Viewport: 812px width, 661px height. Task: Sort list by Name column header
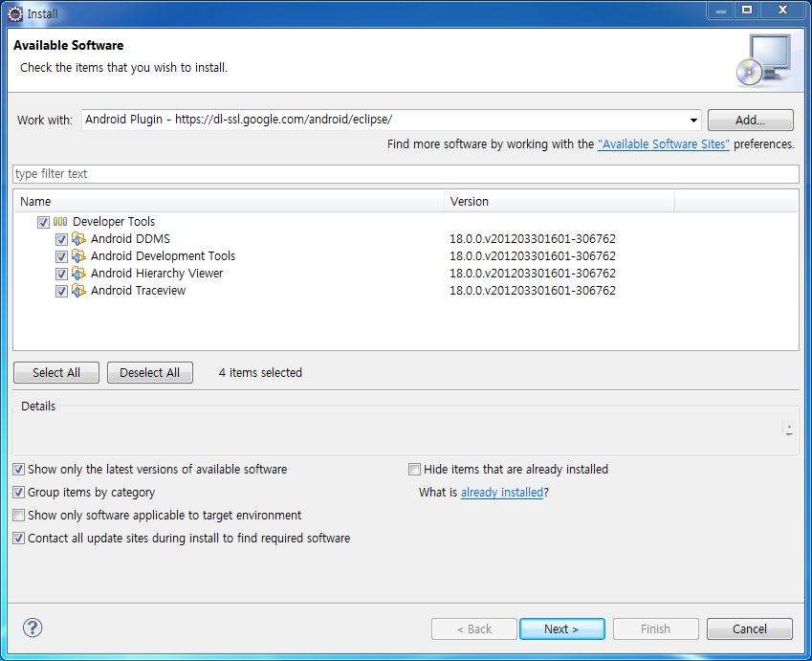(230, 202)
